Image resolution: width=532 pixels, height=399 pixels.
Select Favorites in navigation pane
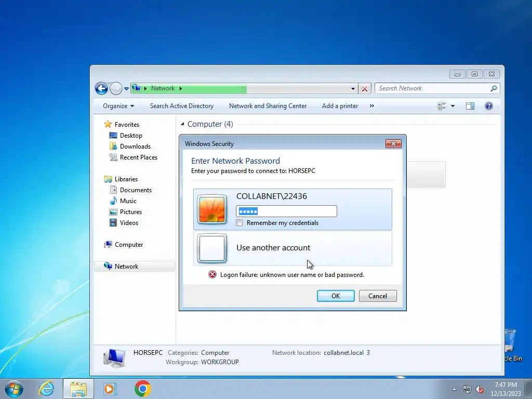[x=127, y=125]
